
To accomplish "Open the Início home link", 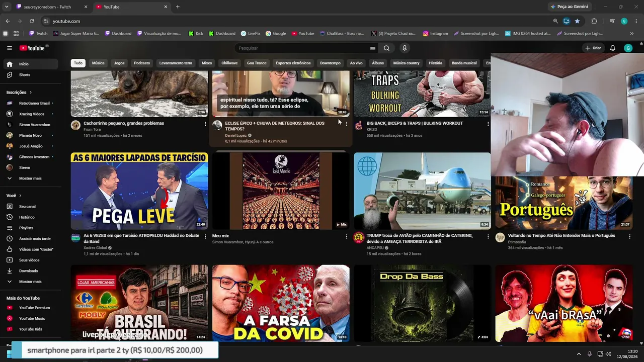I will [x=32, y=64].
